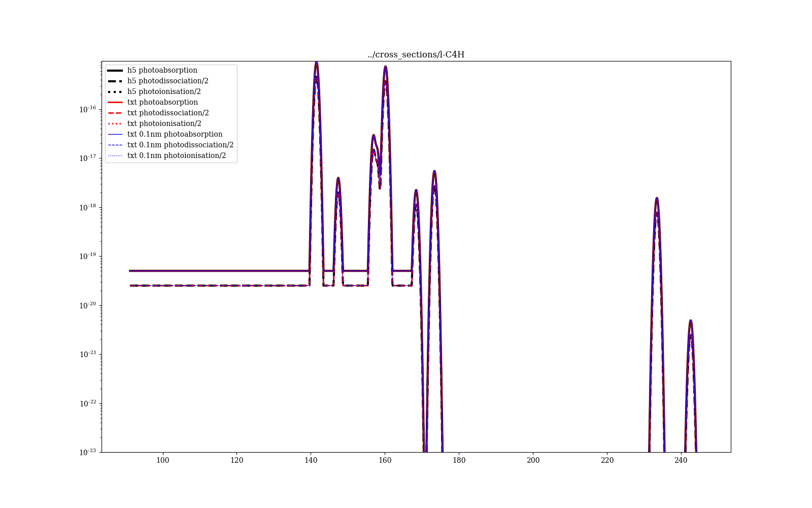This screenshot has height=508, width=812.
Task: Click the y-axis tick label 10^-19
Action: point(88,256)
